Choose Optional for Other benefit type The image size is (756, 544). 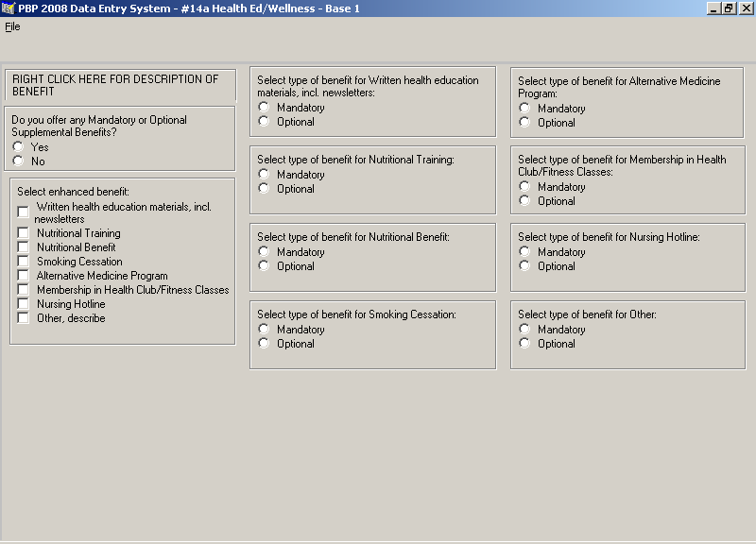tap(524, 344)
